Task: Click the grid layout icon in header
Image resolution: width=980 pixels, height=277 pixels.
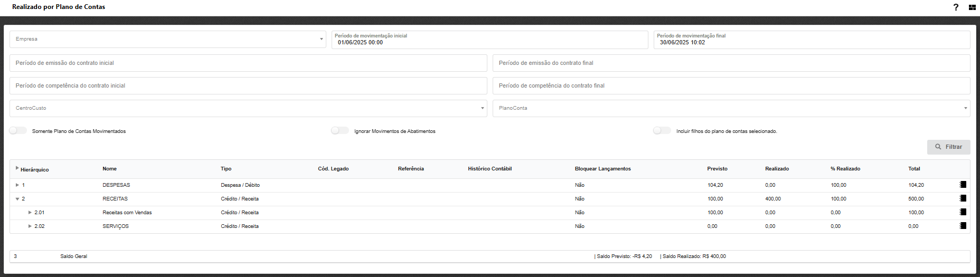Action: point(972,7)
